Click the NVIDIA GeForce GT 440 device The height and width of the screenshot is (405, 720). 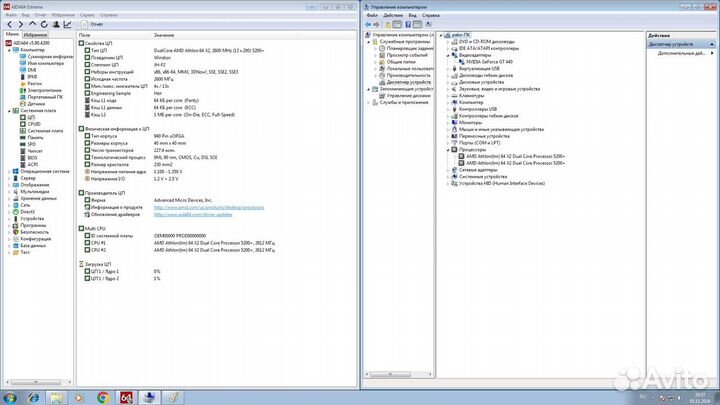[x=487, y=62]
